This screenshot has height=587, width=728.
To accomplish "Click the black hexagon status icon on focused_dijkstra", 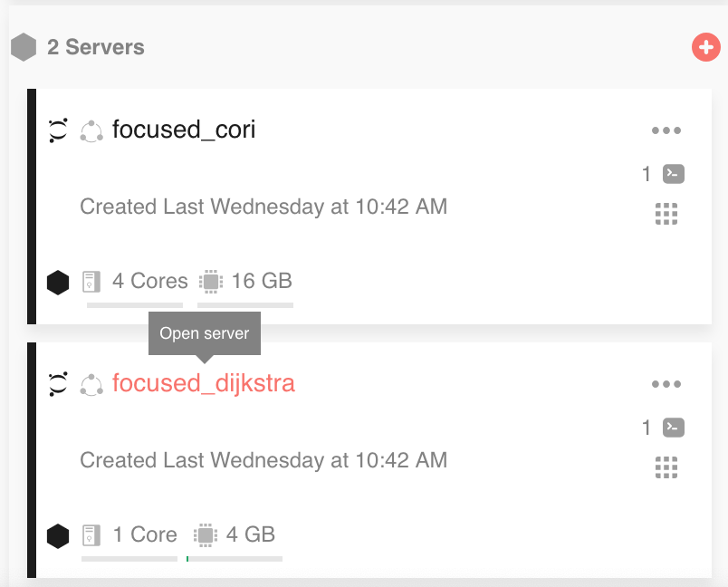I will coord(58,536).
